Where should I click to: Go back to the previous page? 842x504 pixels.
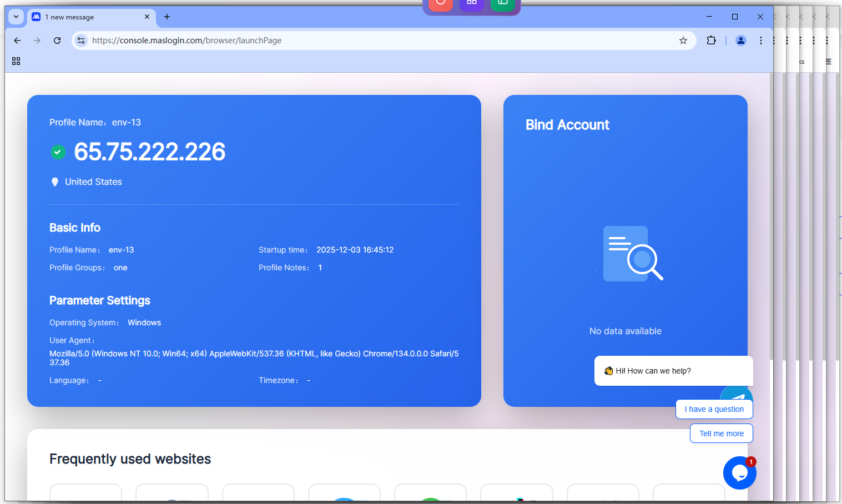[17, 41]
